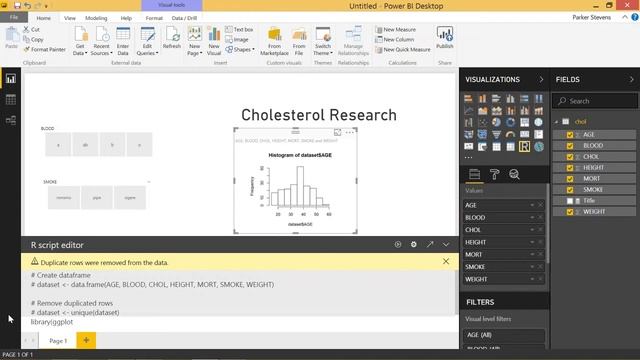The image size is (640, 360).
Task: Uncheck the HEIGHT field checkbox
Action: [x=570, y=168]
